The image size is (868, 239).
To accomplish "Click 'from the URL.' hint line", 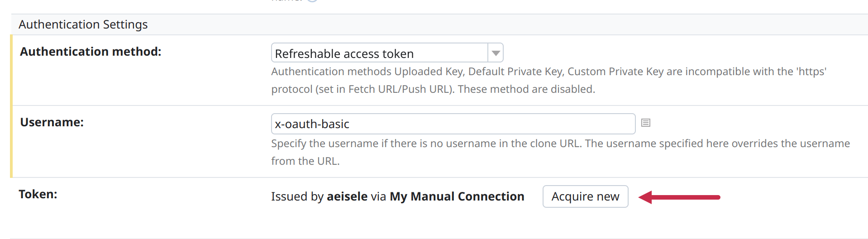I will click(x=305, y=161).
